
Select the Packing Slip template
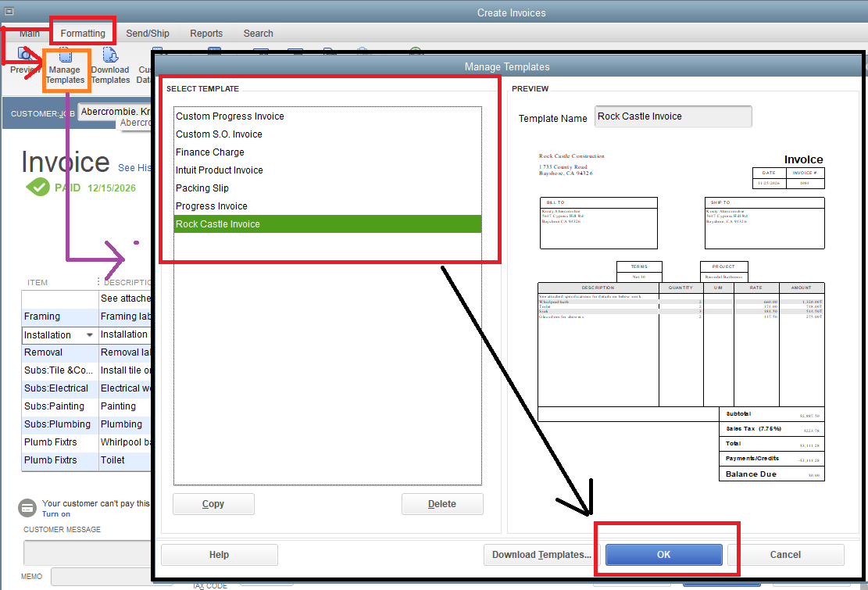pos(327,188)
